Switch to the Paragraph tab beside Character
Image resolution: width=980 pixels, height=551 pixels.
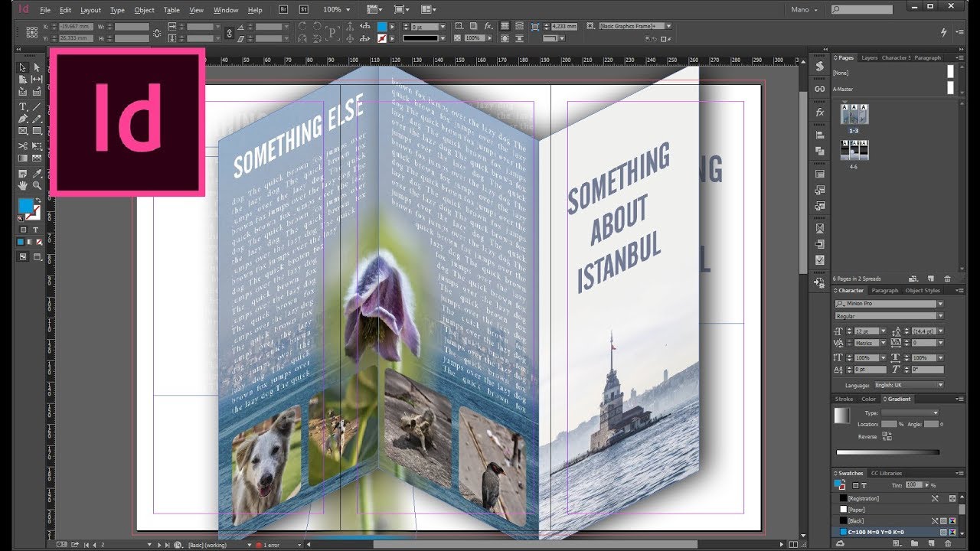[x=884, y=291]
